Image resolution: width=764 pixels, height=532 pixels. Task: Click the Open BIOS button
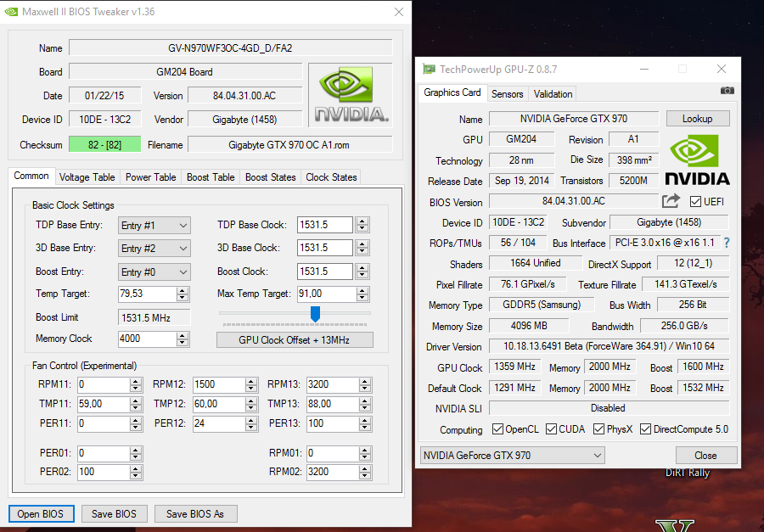click(x=41, y=514)
